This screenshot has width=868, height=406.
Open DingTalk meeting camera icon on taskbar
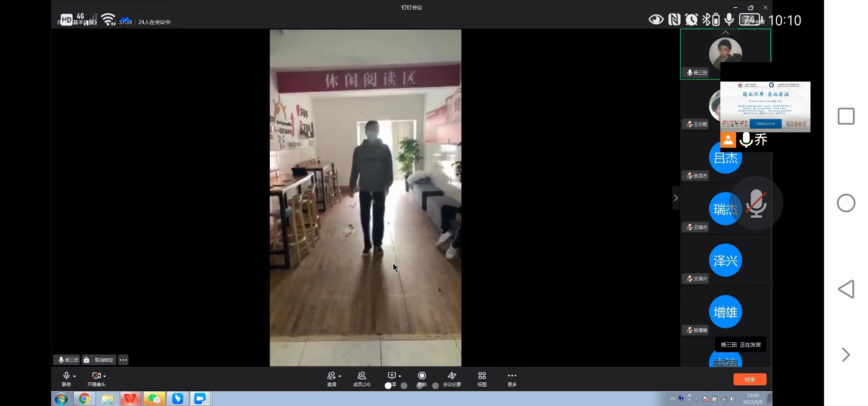[200, 398]
